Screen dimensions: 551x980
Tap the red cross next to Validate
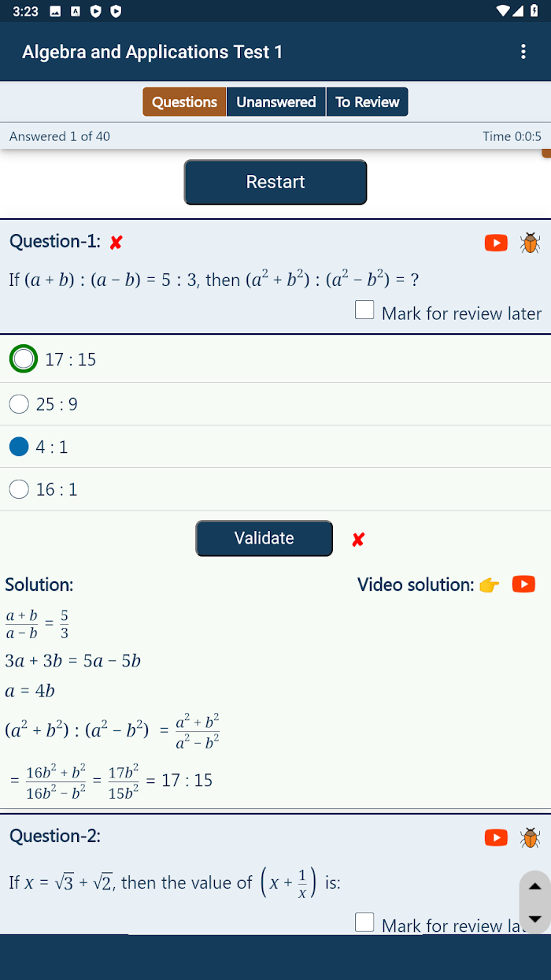[x=358, y=540]
